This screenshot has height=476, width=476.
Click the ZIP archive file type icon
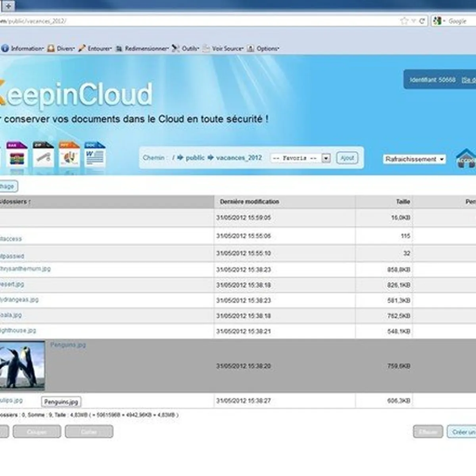coord(43,155)
